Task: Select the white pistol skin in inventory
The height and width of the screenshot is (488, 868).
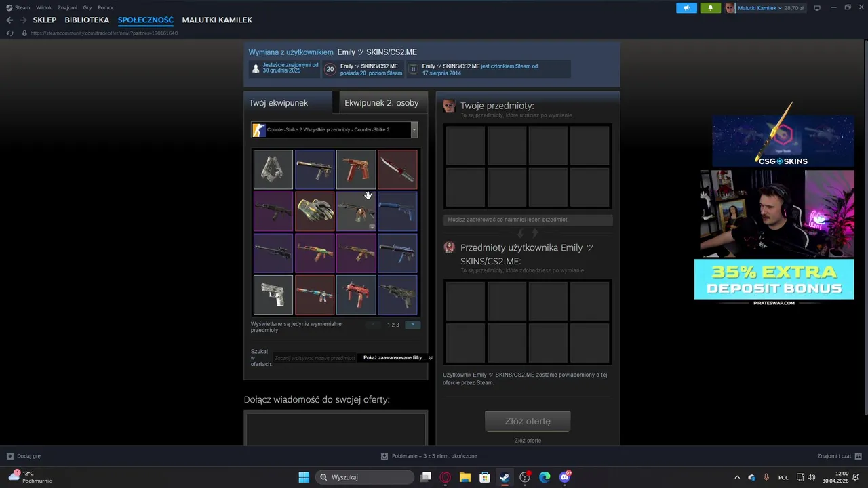Action: (x=273, y=295)
